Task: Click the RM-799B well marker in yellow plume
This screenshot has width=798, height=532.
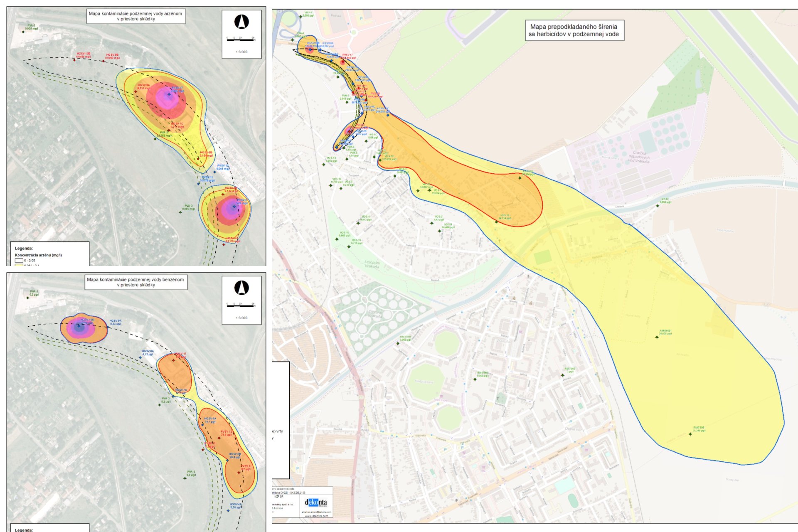Action: (x=690, y=434)
